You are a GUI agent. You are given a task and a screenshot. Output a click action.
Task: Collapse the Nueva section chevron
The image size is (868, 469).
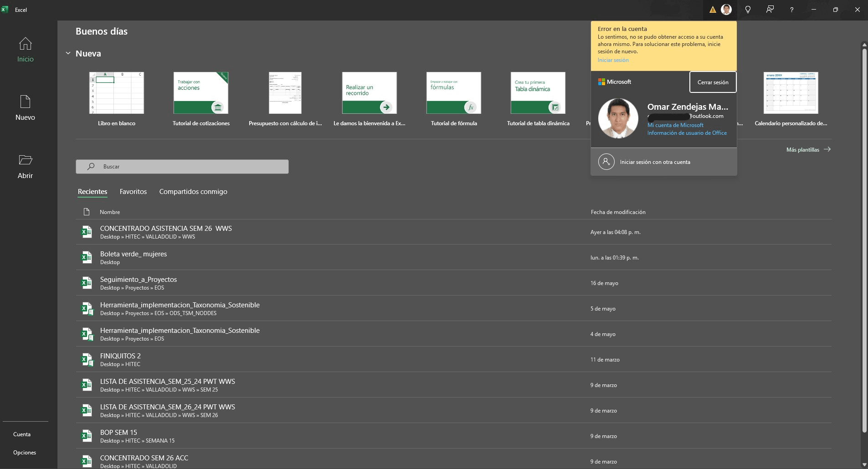pyautogui.click(x=68, y=53)
